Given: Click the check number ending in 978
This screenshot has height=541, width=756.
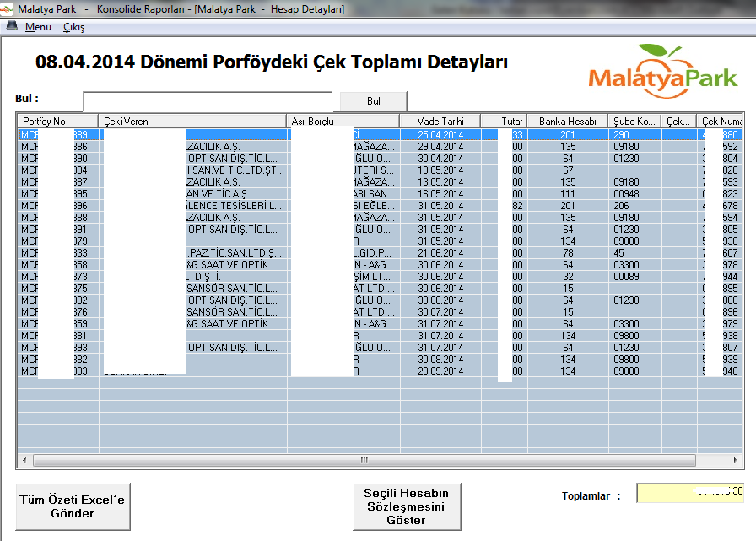Looking at the screenshot, I should pos(730,265).
